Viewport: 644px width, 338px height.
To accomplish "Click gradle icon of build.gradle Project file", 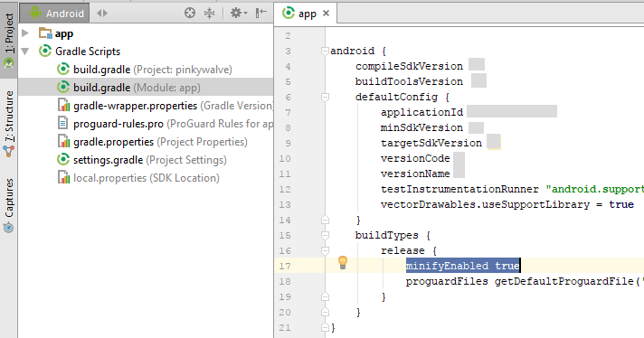I will click(62, 69).
